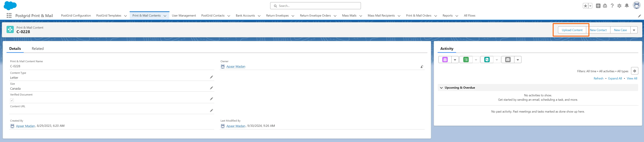
Task: Open the Setup gear in the header
Action: click(619, 6)
